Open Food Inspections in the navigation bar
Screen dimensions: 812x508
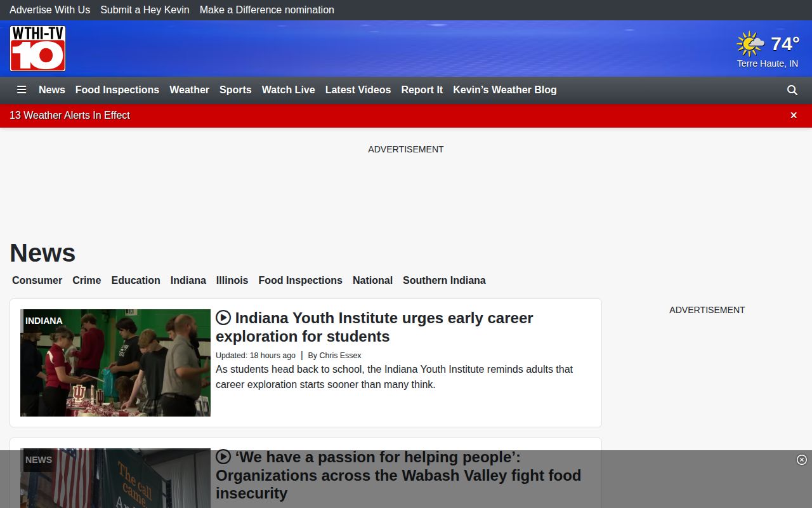tap(117, 90)
